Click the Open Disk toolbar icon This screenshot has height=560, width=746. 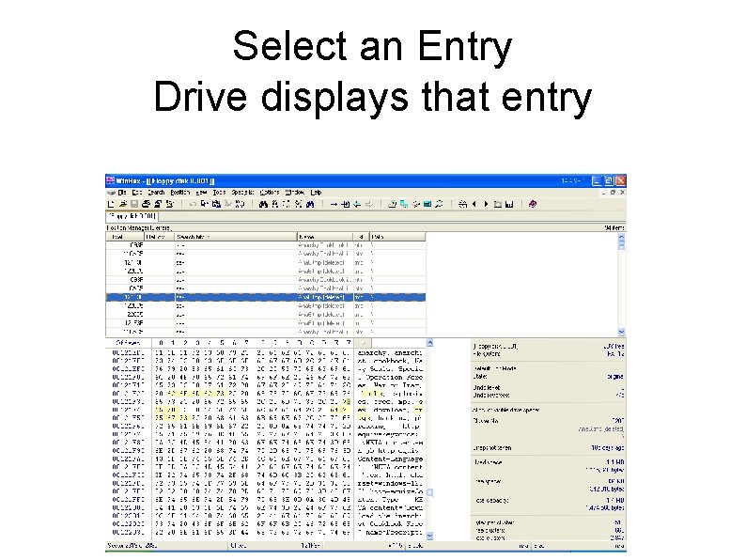392,204
